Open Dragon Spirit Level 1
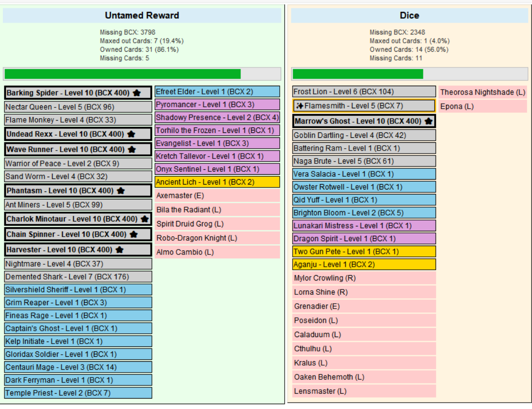Viewport: 532px width, 409px height. [x=364, y=239]
